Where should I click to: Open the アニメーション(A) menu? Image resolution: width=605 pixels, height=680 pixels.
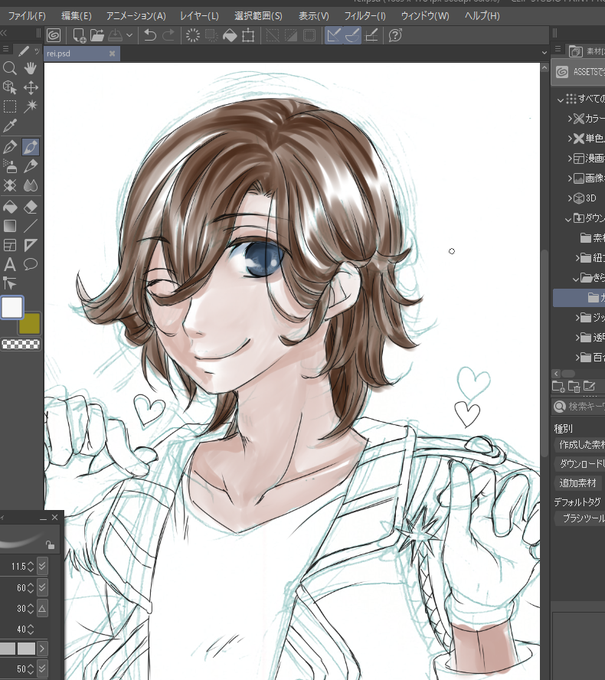[136, 16]
